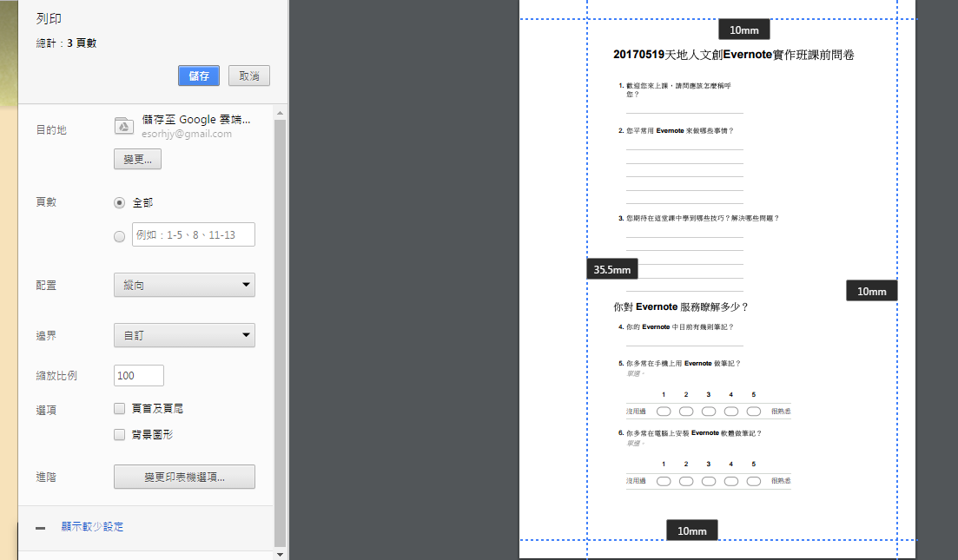Click option 1 bubble in question 5
This screenshot has width=958, height=560.
point(664,412)
